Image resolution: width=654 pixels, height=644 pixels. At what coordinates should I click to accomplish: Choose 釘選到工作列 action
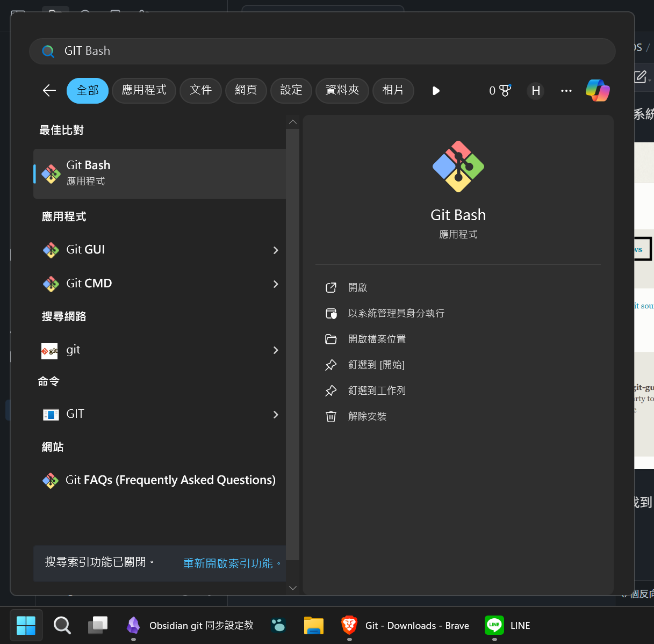coord(377,391)
